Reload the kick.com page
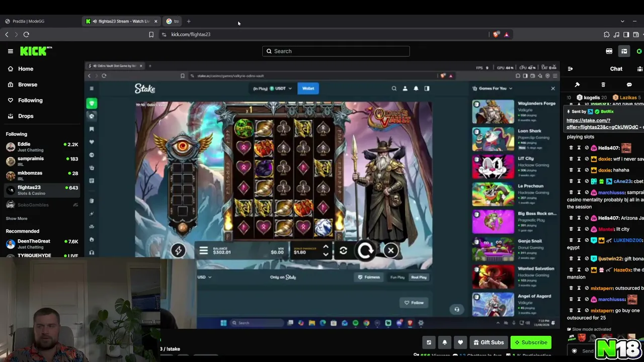The height and width of the screenshot is (362, 644). click(26, 34)
